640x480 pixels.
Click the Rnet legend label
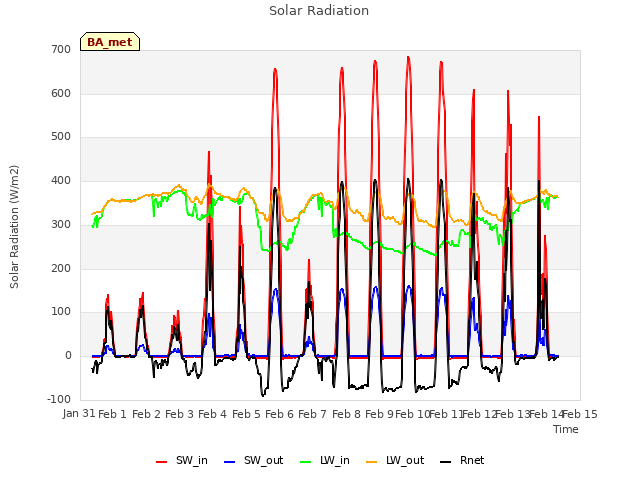pos(472,460)
